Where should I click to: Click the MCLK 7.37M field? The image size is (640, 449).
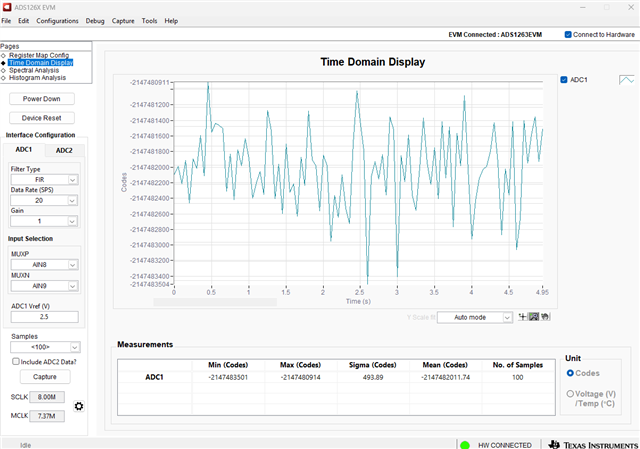click(x=47, y=416)
